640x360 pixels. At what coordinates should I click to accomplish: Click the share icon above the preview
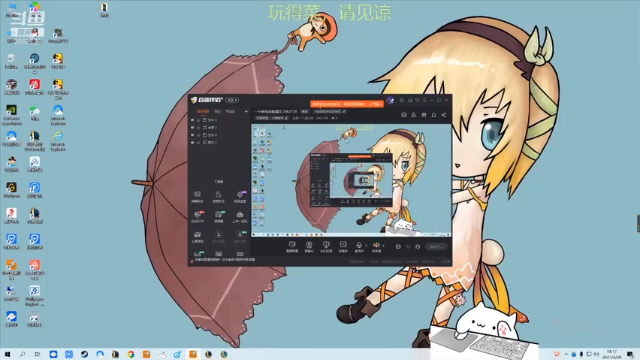pos(444,115)
